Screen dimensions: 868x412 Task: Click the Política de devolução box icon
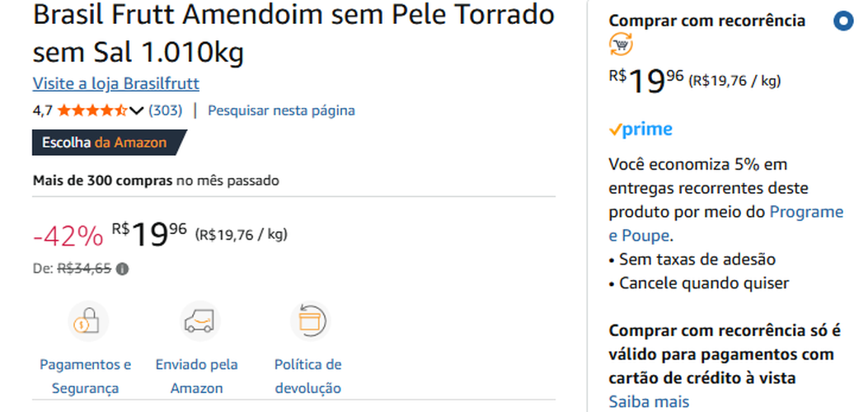310,321
